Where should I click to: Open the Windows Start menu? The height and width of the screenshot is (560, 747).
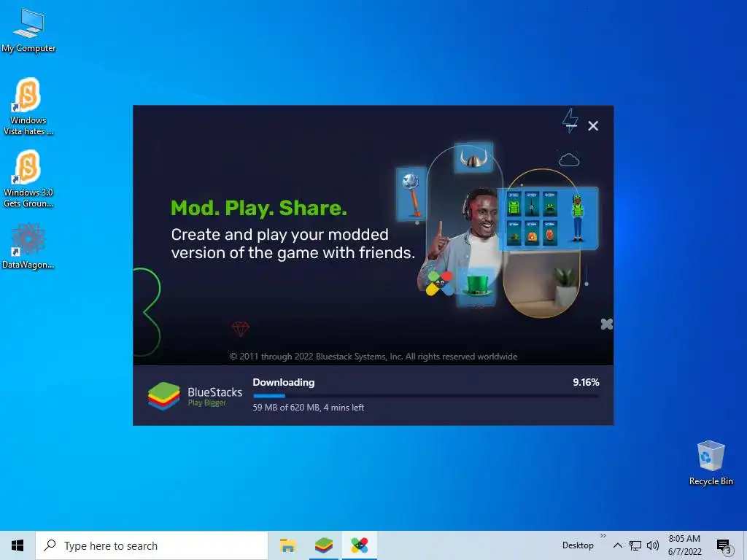(x=18, y=545)
